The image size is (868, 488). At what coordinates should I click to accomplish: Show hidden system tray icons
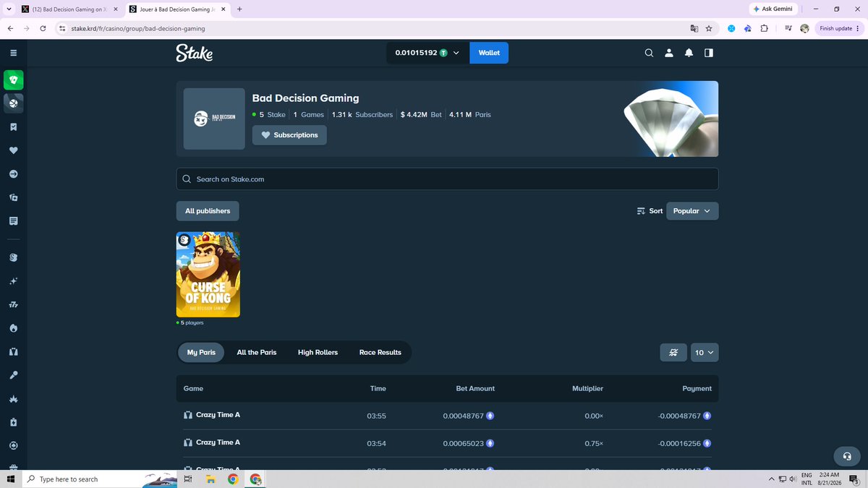(x=772, y=479)
